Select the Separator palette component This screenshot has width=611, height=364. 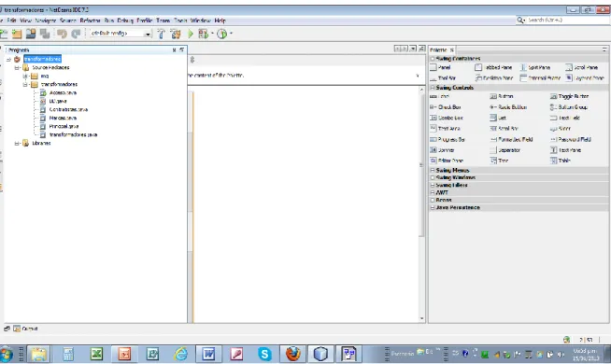pos(505,150)
